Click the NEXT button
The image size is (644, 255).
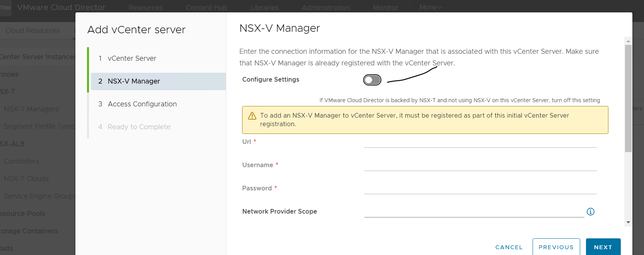click(x=603, y=247)
